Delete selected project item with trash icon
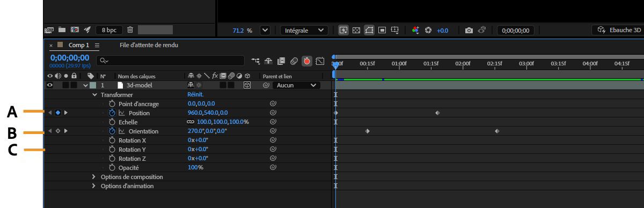Image resolution: width=644 pixels, height=208 pixels. 130,30
